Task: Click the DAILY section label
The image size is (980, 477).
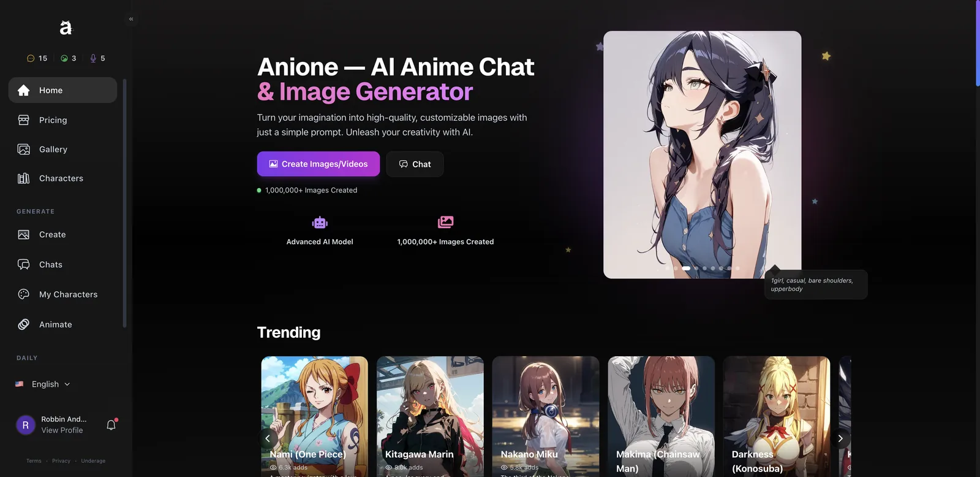Action: click(x=27, y=358)
